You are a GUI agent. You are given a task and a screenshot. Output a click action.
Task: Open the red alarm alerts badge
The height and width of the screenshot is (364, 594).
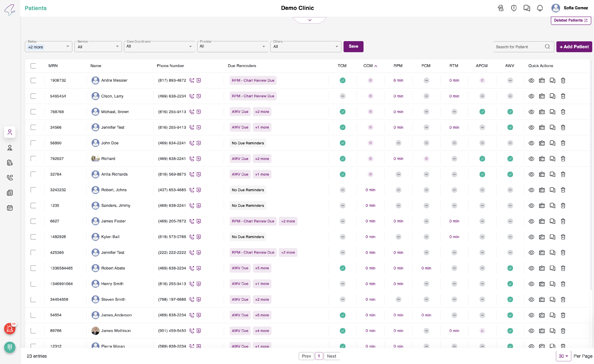click(10, 329)
